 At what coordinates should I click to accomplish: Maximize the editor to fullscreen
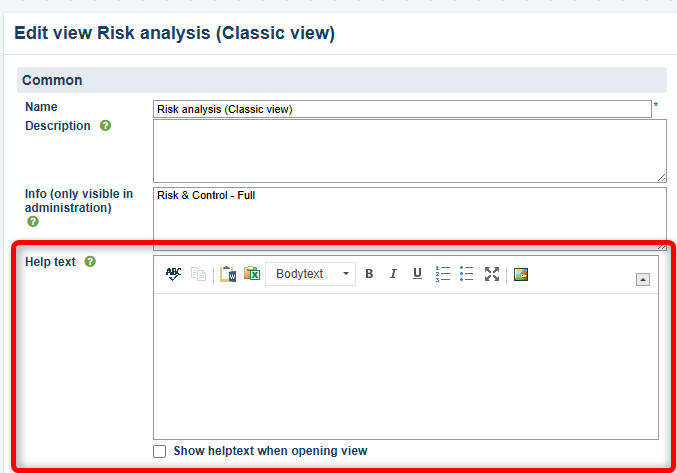click(491, 274)
